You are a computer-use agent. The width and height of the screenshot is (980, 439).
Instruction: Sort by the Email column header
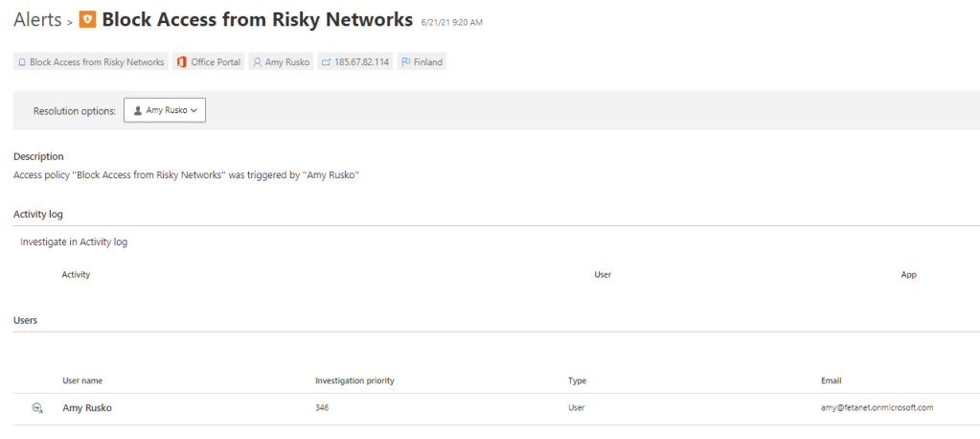click(x=832, y=381)
